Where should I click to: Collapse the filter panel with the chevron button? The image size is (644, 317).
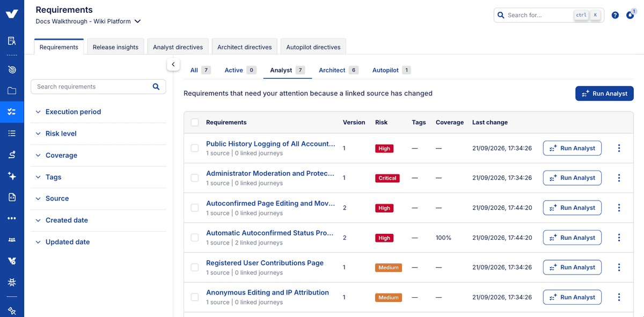(173, 64)
